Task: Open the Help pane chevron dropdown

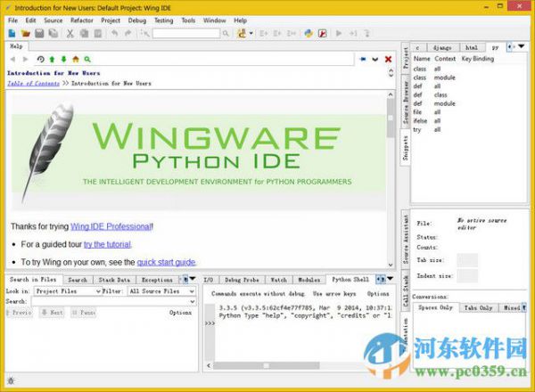Action: point(375,60)
